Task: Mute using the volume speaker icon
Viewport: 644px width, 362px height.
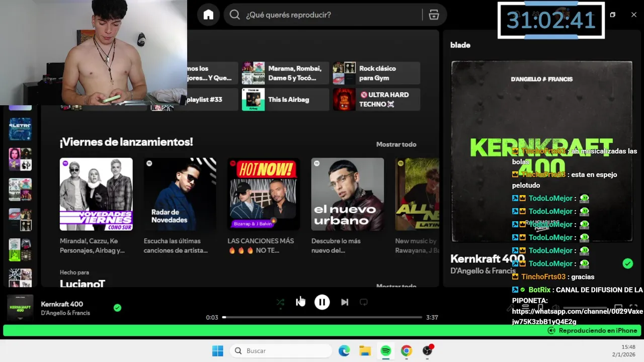Action: [555, 307]
